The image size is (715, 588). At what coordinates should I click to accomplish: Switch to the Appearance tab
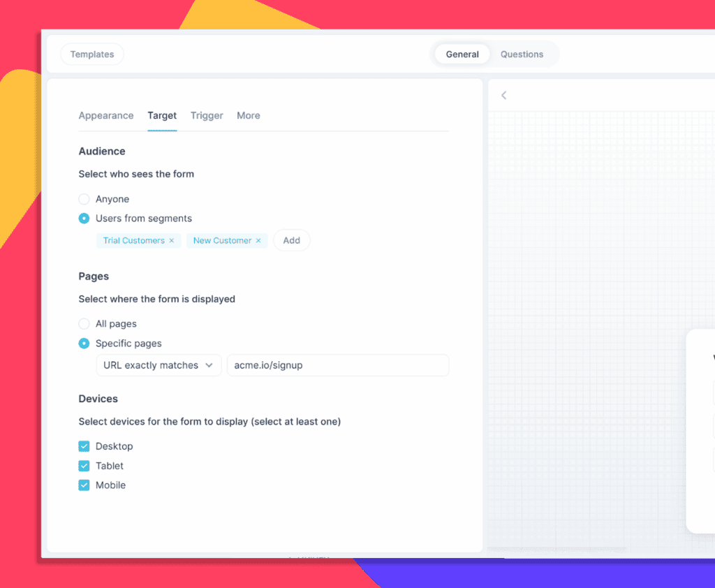pos(106,116)
